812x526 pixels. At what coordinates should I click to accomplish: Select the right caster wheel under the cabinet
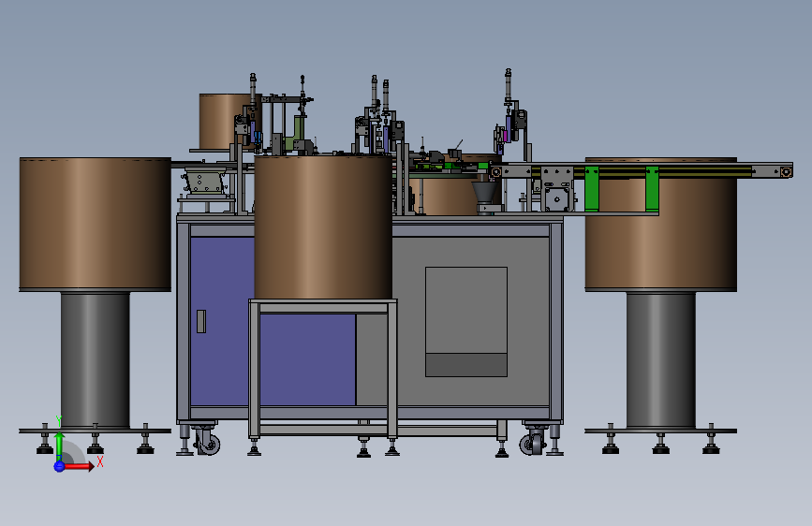coord(533,443)
